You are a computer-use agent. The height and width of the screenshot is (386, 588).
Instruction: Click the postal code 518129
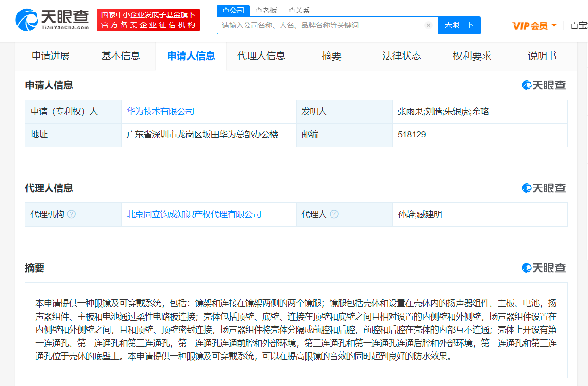coord(412,135)
